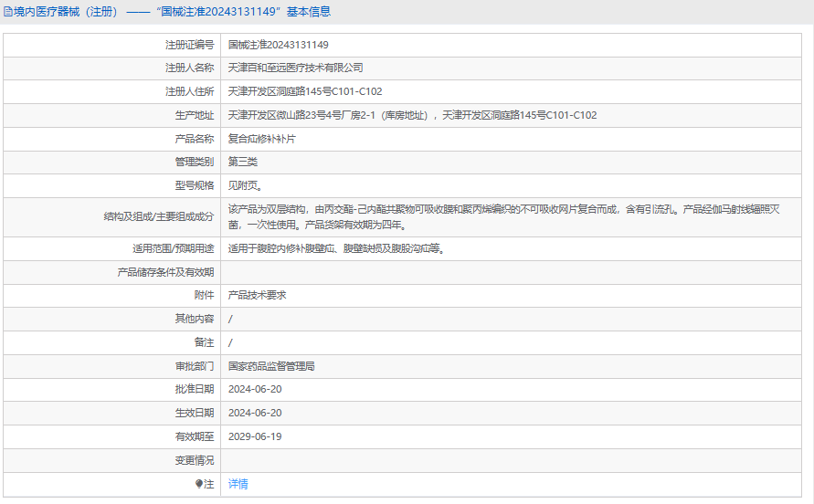This screenshot has height=504, width=814.
Task: Click the expiry date 2029-06-19
Action: point(255,436)
